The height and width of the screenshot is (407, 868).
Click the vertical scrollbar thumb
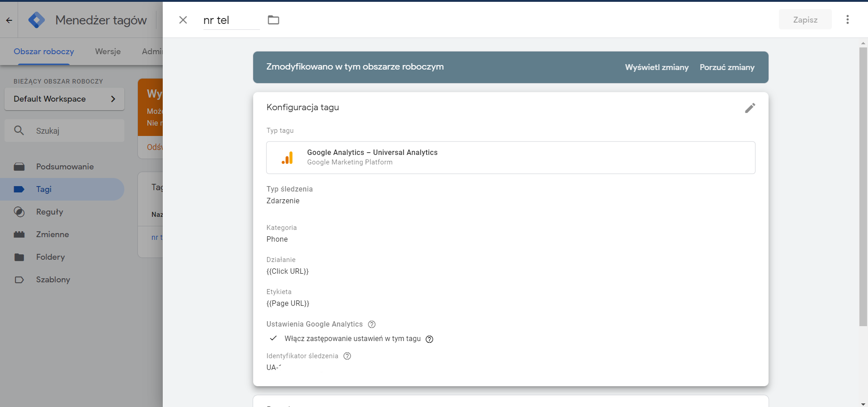[863, 186]
